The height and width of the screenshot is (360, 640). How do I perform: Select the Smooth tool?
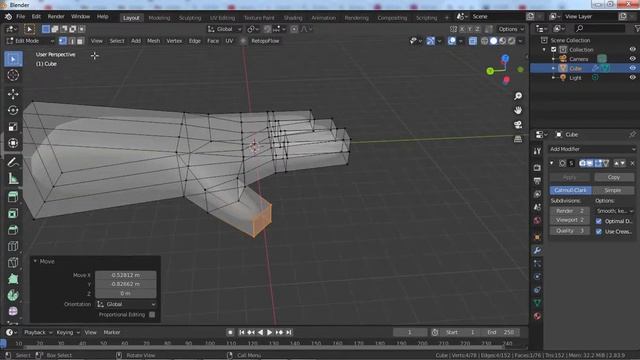click(13, 311)
